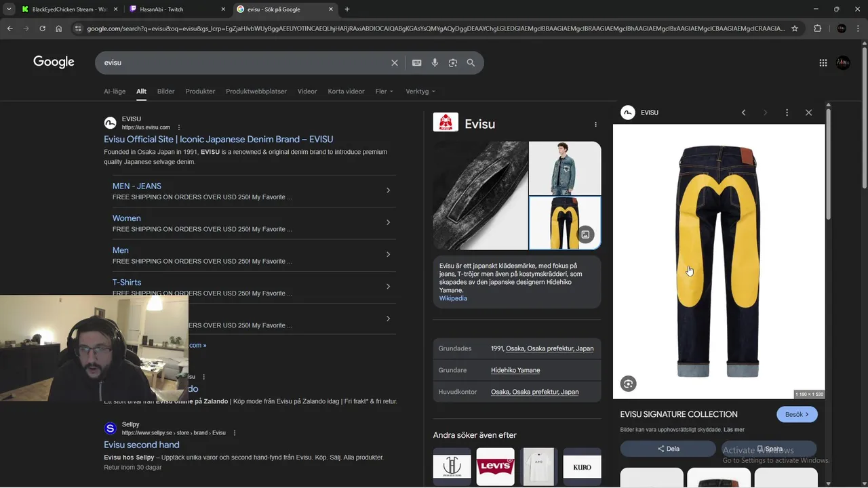Search by image with Lens icon
This screenshot has width=868, height=488.
pos(452,62)
